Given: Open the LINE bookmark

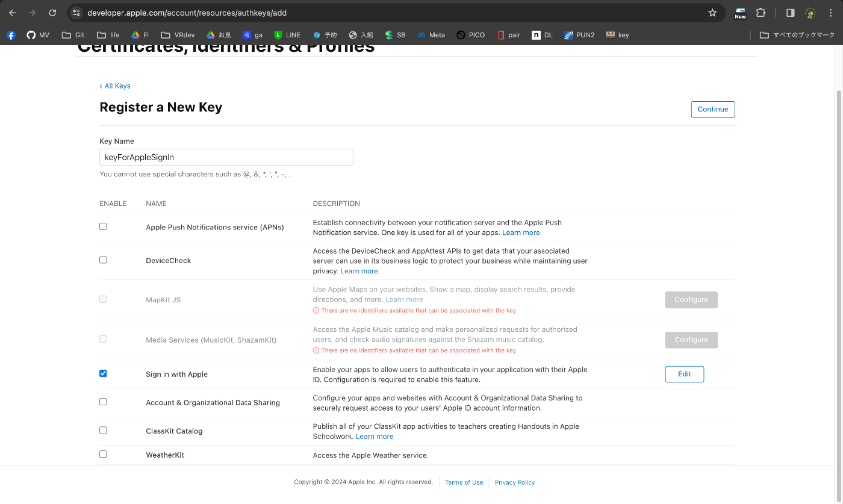Looking at the screenshot, I should [287, 35].
